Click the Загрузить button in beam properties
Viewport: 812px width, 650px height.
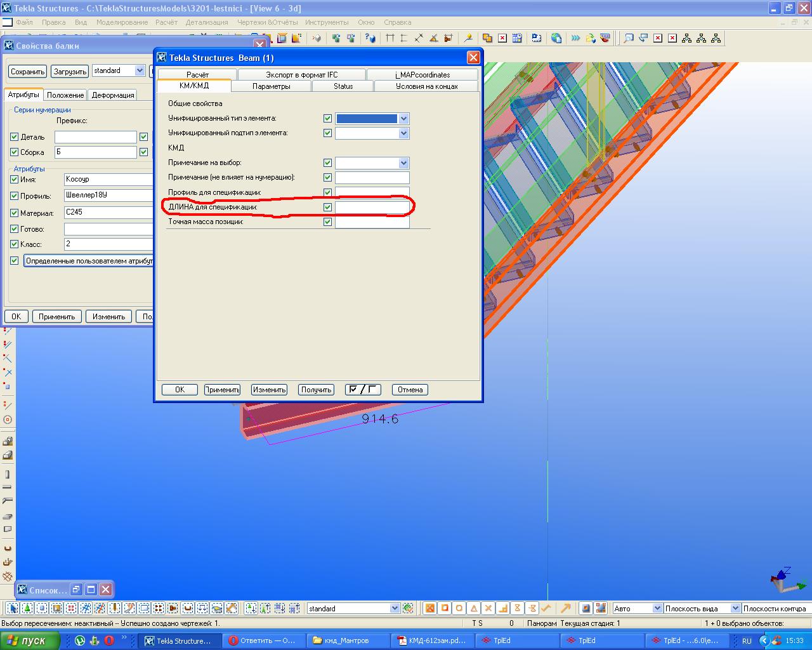pyautogui.click(x=69, y=71)
